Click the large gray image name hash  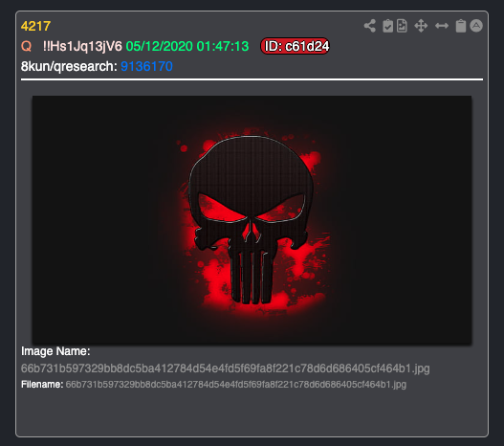coord(226,368)
